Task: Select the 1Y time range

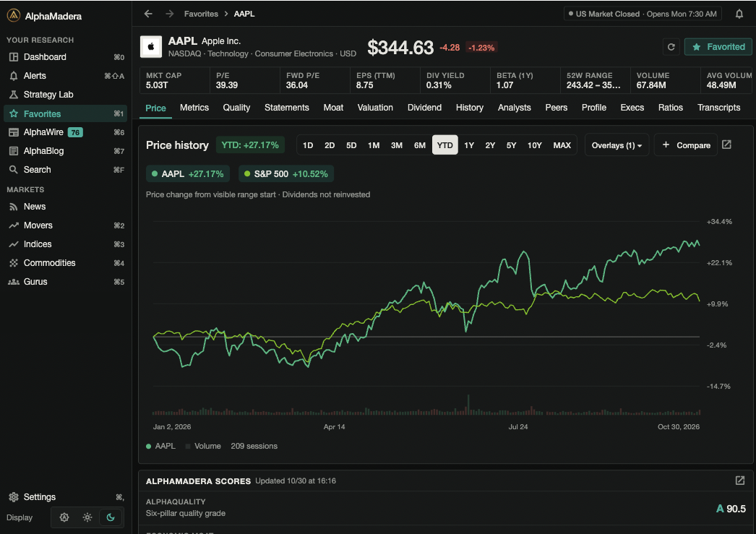Action: pyautogui.click(x=469, y=145)
